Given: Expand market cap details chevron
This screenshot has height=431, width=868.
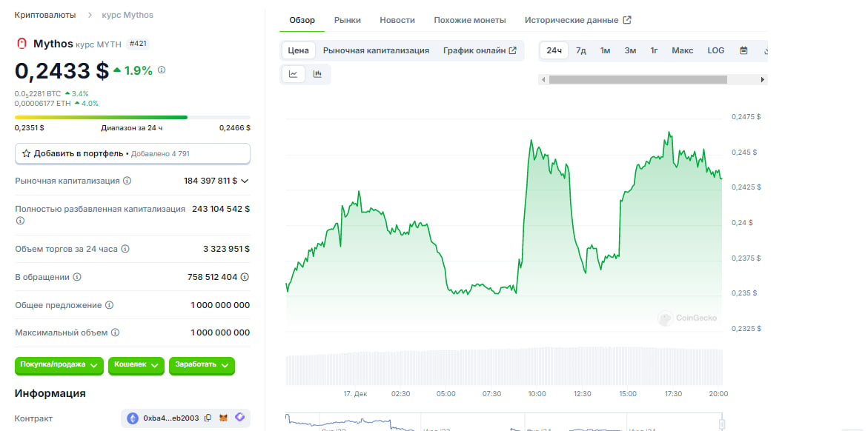Looking at the screenshot, I should coord(245,181).
